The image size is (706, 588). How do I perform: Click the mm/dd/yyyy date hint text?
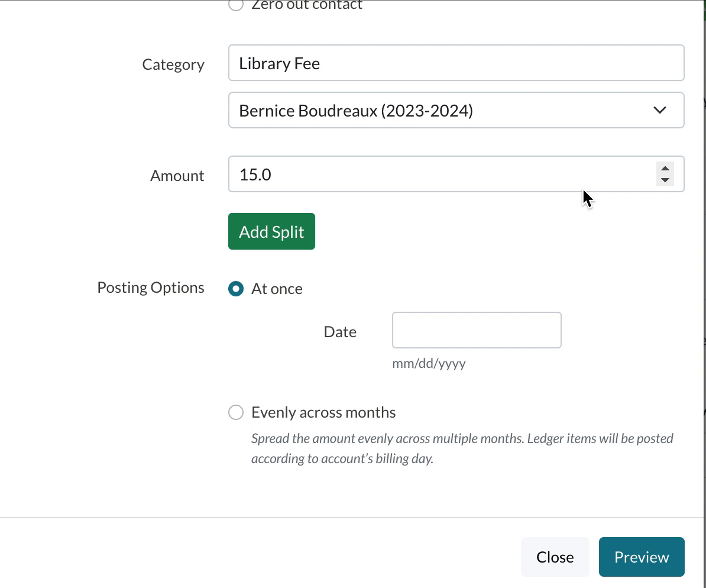[x=429, y=363]
